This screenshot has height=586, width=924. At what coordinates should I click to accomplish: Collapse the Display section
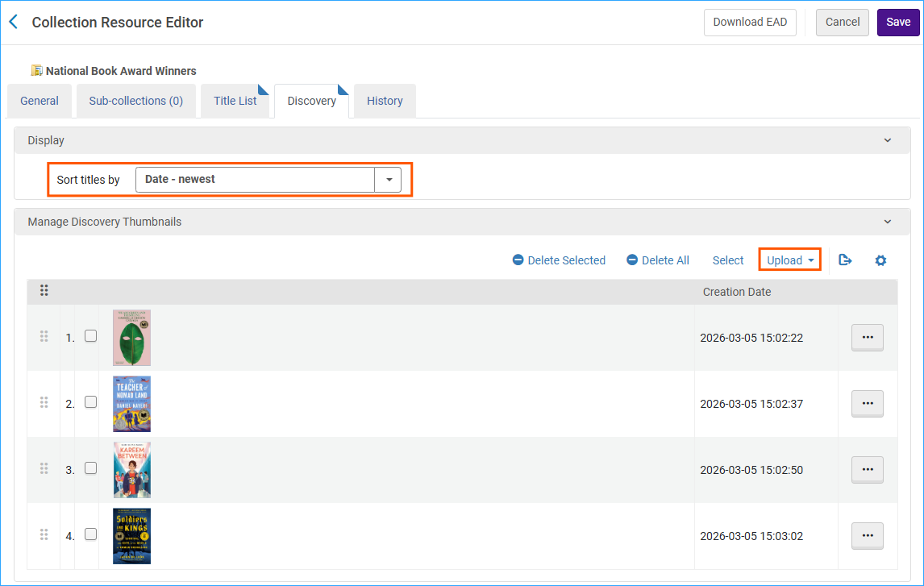pyautogui.click(x=887, y=139)
